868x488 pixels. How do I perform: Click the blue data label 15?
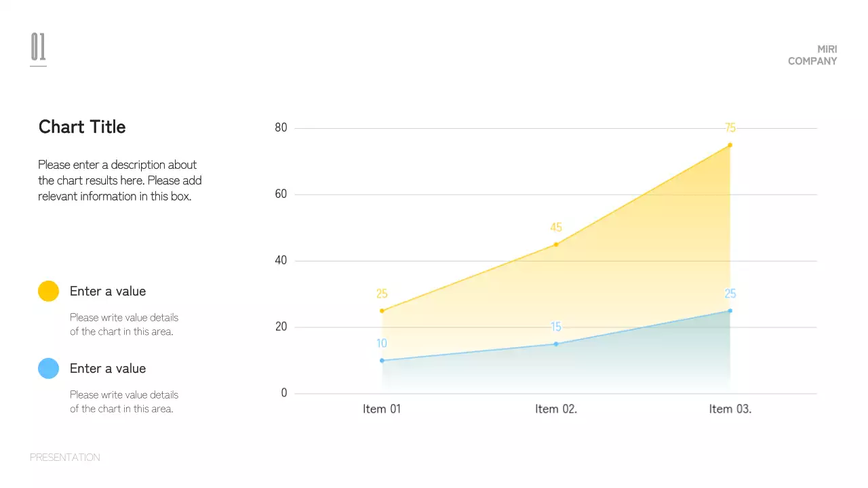coord(556,327)
